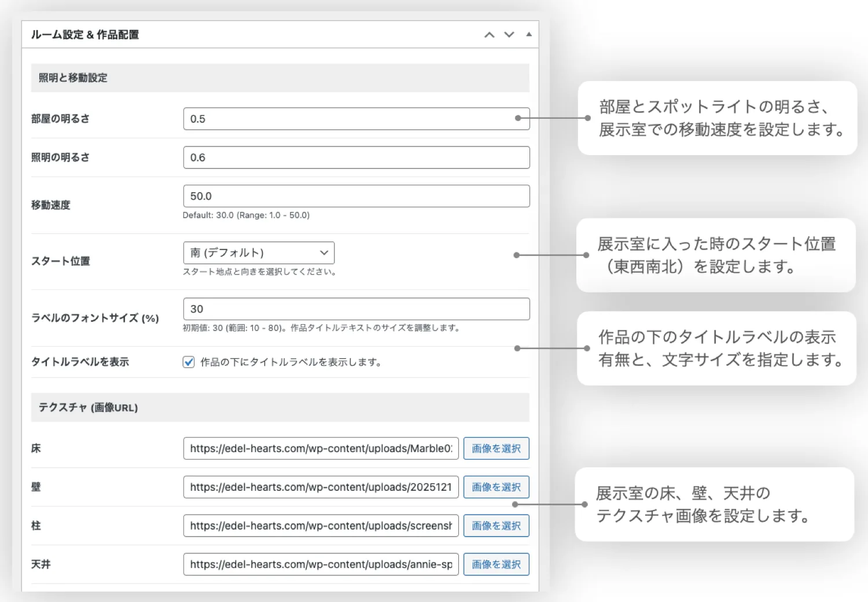Click the テクスチャ (画像URL) section header
The width and height of the screenshot is (868, 602).
tap(88, 408)
